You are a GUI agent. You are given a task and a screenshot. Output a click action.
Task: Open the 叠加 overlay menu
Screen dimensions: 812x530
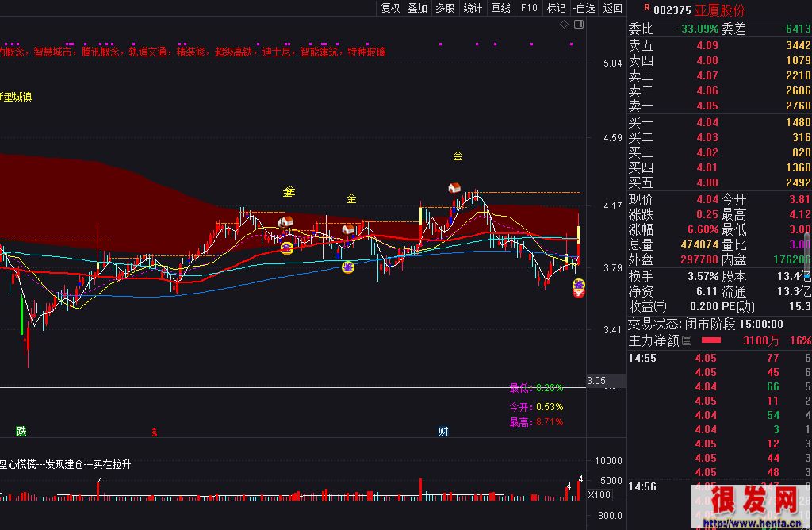tap(417, 8)
